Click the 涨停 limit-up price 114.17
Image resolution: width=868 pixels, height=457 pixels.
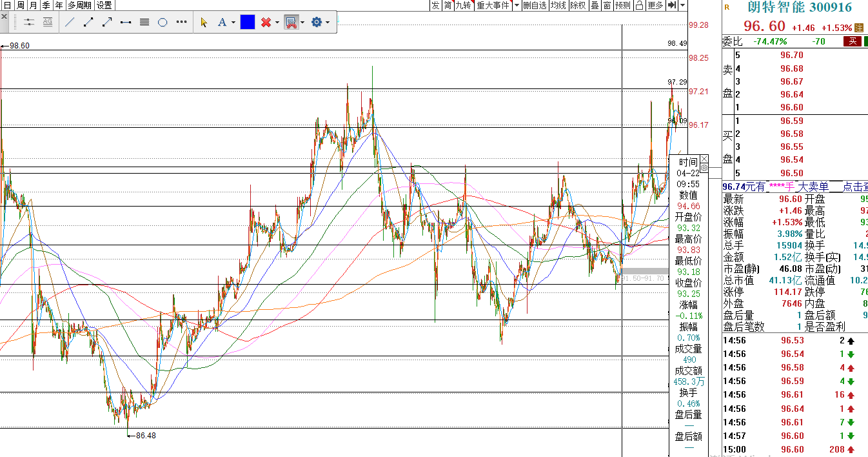click(x=789, y=292)
